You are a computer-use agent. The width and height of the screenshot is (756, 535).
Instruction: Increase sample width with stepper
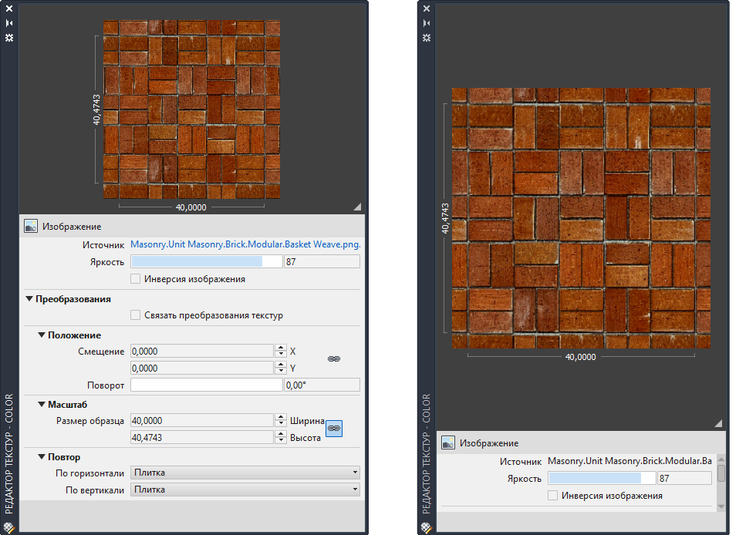click(281, 417)
